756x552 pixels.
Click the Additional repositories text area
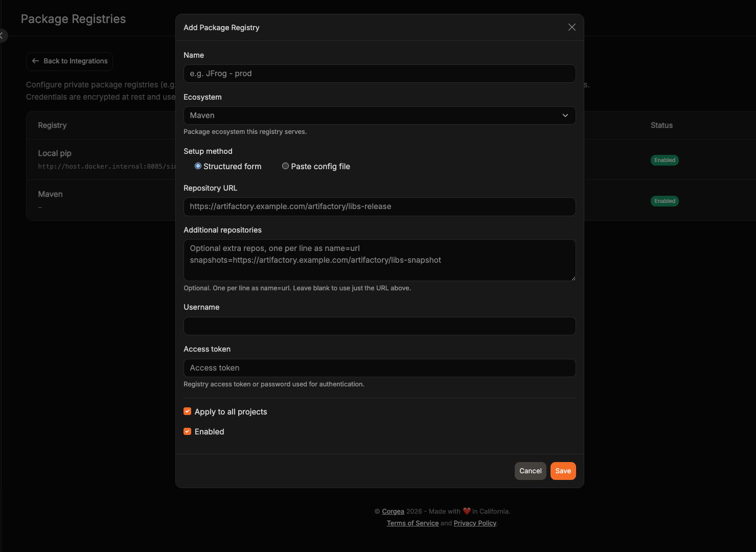[379, 260]
